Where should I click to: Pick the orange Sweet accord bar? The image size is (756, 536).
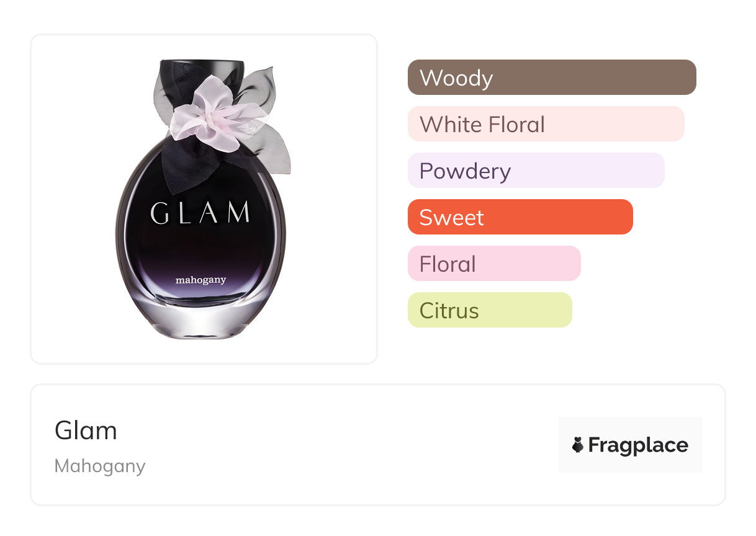520,217
